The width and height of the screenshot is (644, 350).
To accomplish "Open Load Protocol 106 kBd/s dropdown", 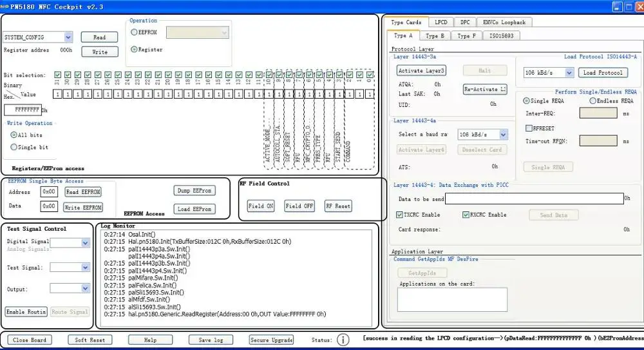I will [x=569, y=73].
